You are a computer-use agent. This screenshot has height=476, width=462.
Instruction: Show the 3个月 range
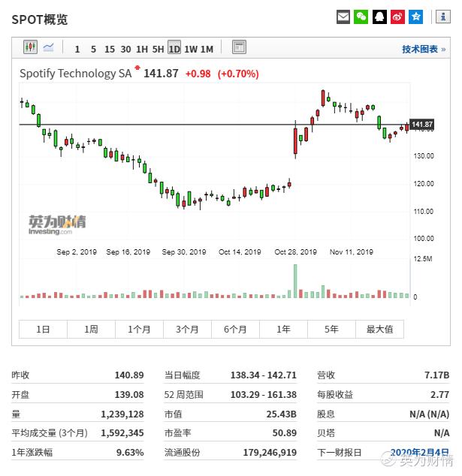click(x=187, y=329)
